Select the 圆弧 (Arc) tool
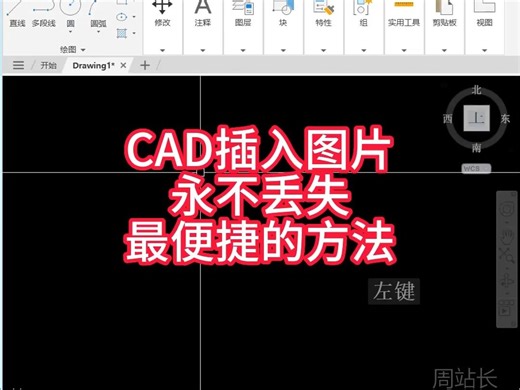The height and width of the screenshot is (390, 520). pyautogui.click(x=98, y=13)
